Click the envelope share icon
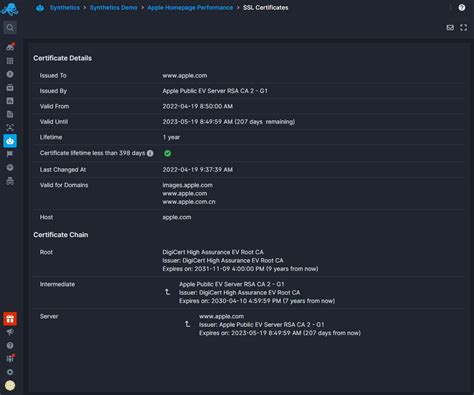This screenshot has width=474, height=395. [450, 28]
